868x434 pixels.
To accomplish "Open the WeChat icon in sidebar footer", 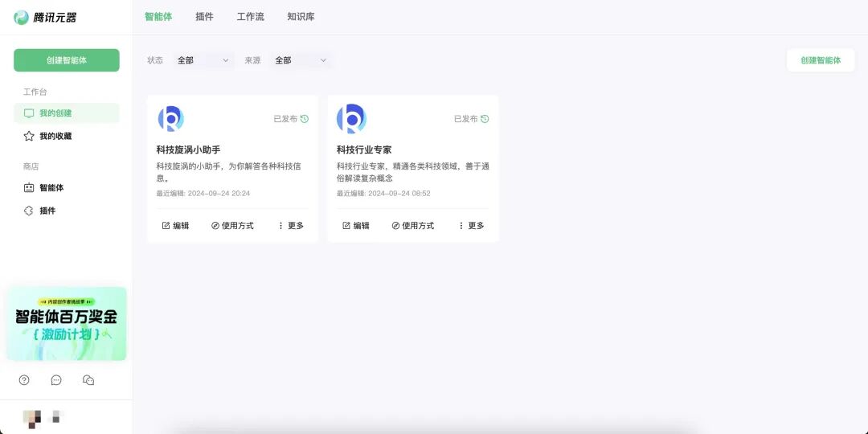I will point(88,379).
